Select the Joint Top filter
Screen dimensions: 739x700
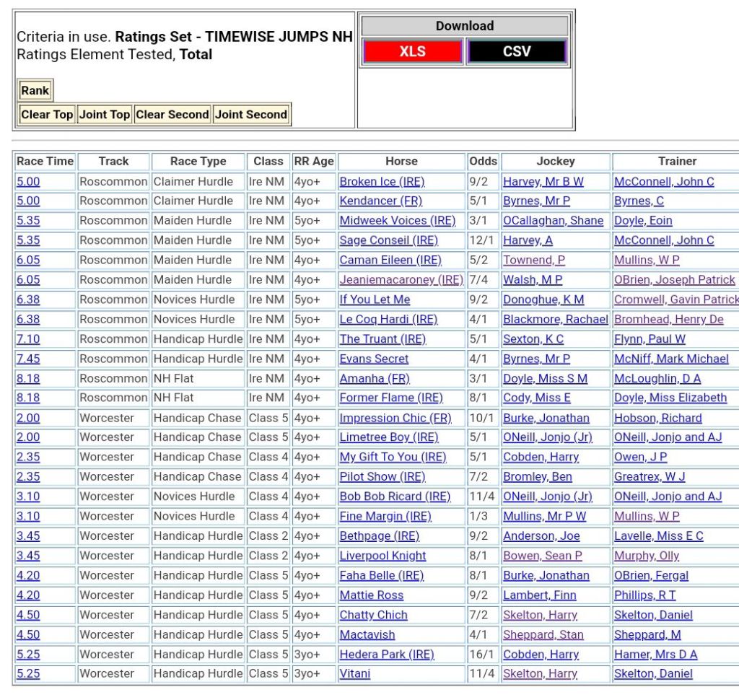pos(105,114)
